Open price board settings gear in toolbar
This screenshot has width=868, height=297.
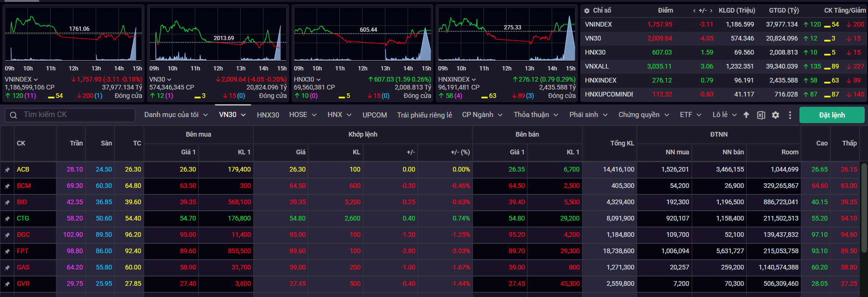click(775, 115)
